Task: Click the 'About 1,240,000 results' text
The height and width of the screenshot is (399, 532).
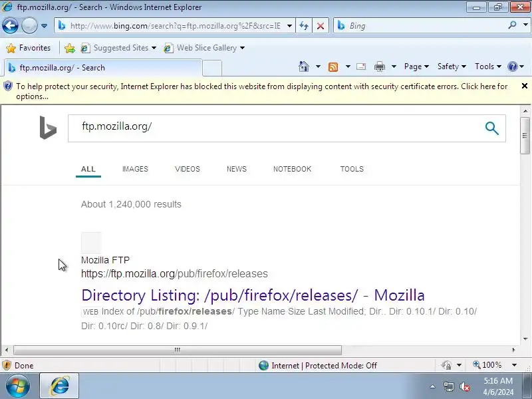Action: (x=131, y=204)
